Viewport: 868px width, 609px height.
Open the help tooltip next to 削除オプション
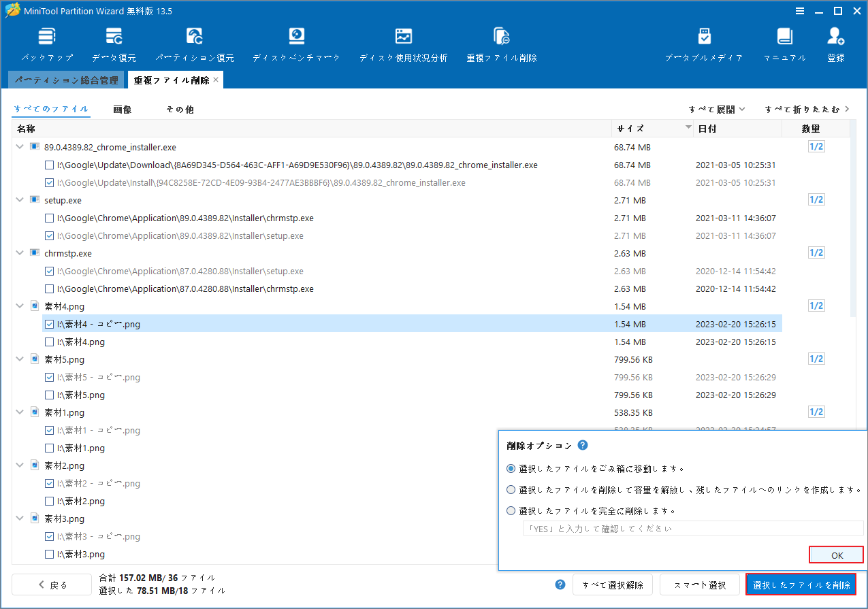583,445
